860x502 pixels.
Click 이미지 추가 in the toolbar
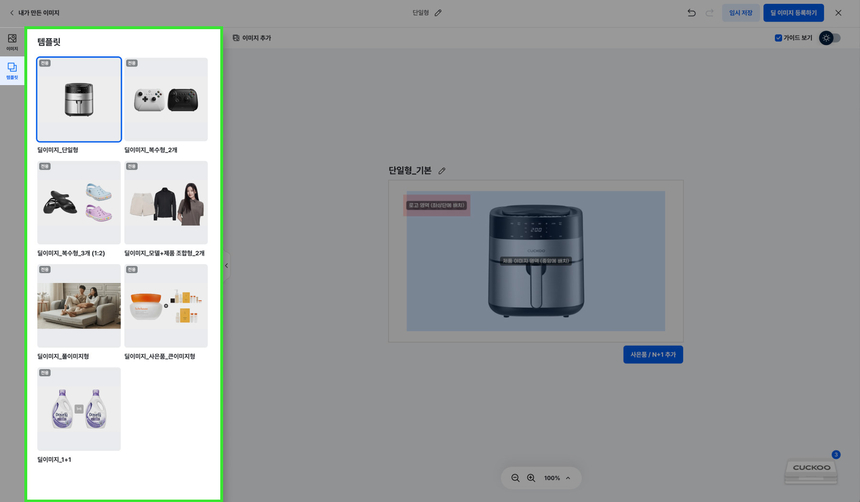[x=251, y=38]
